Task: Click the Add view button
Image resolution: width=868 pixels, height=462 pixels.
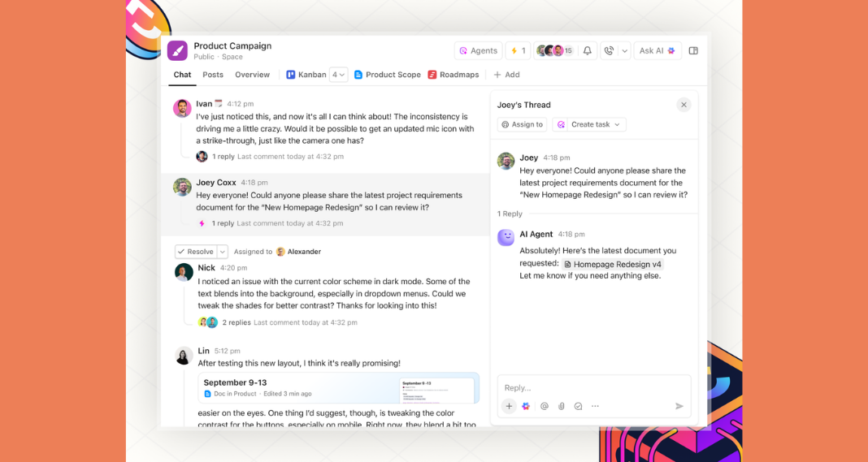Action: pyautogui.click(x=506, y=75)
